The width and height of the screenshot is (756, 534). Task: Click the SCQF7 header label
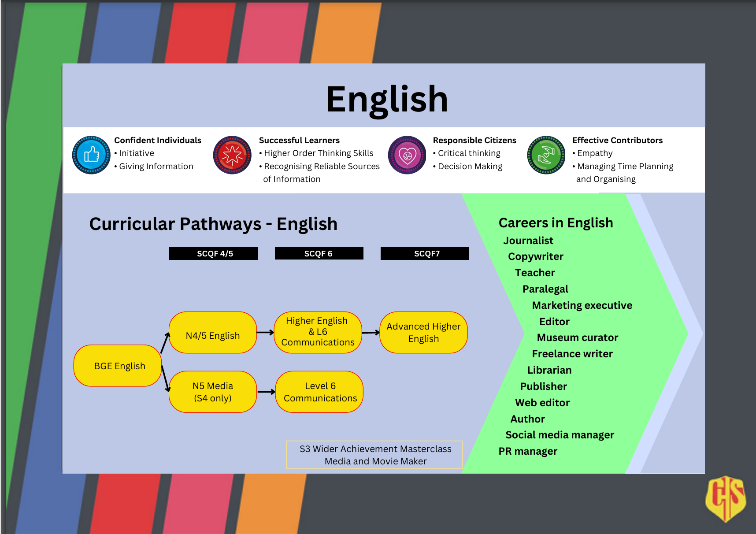425,253
